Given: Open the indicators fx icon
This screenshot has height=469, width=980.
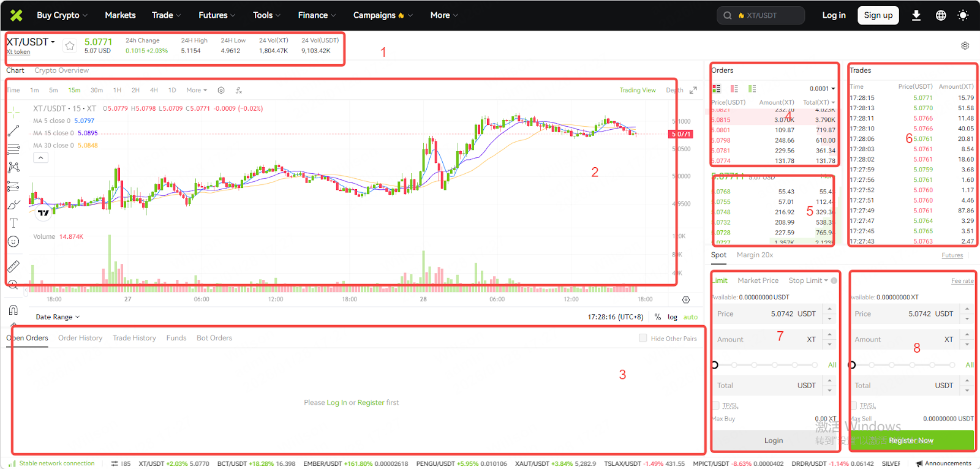Looking at the screenshot, I should [239, 90].
